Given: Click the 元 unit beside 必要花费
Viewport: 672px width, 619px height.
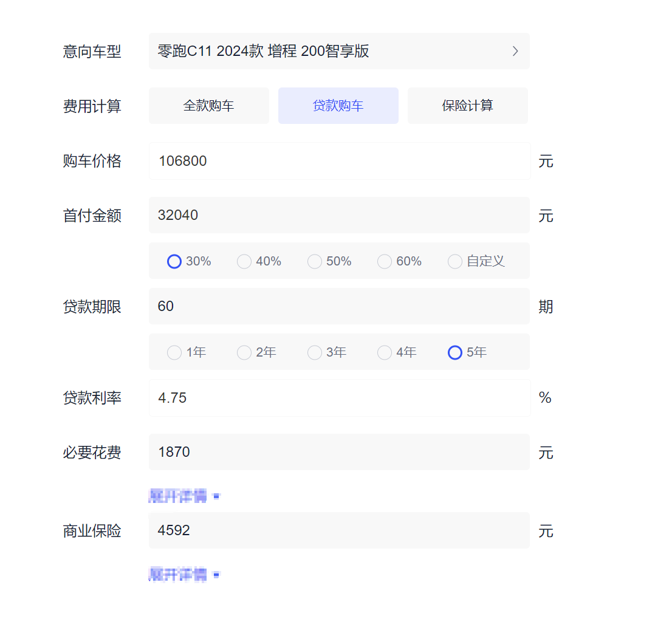Looking at the screenshot, I should coord(546,453).
